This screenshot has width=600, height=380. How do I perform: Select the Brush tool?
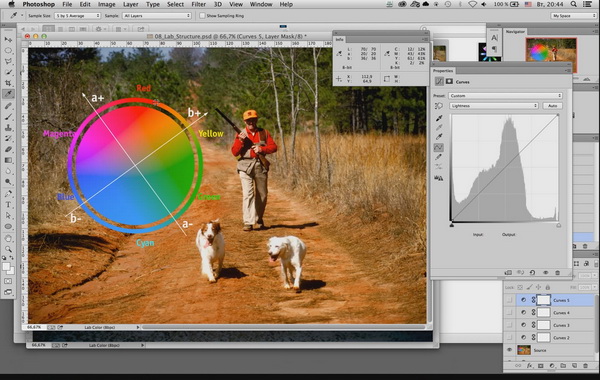point(8,117)
